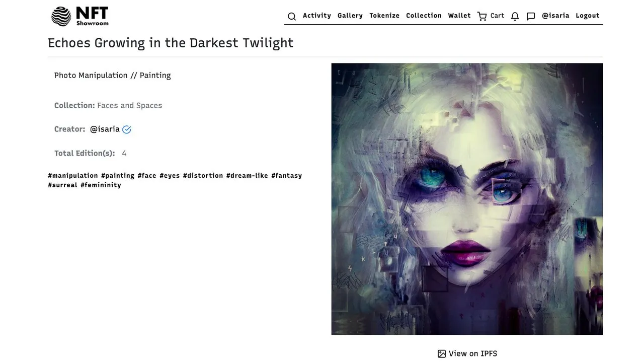This screenshot has height=364, width=644.
Task: Click the image icon beside View on IPFS
Action: pyautogui.click(x=442, y=354)
